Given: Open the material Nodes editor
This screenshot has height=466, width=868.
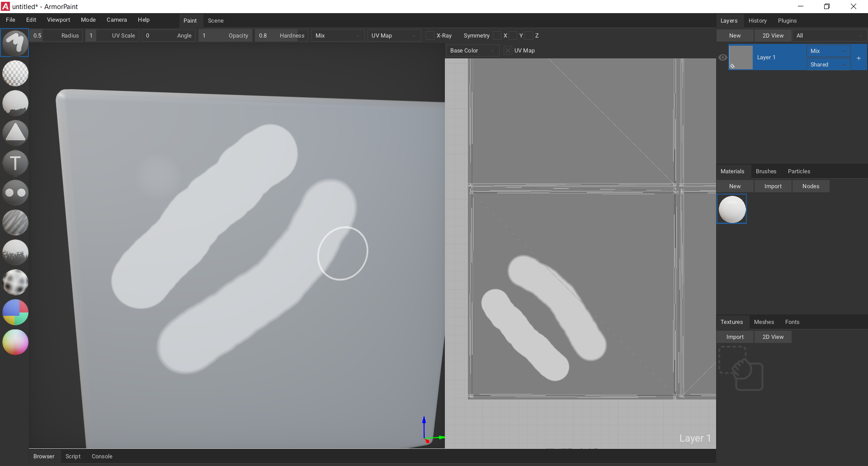Looking at the screenshot, I should (x=811, y=186).
